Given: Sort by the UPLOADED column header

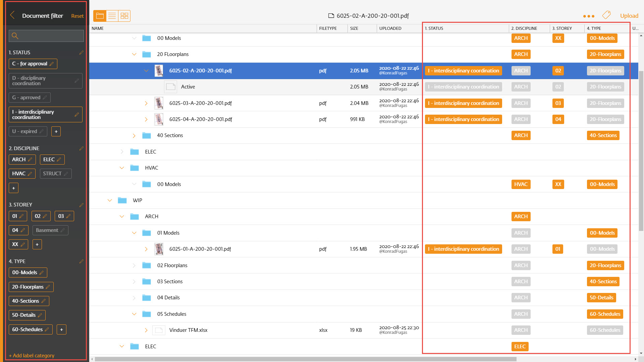Looking at the screenshot, I should tap(399, 28).
